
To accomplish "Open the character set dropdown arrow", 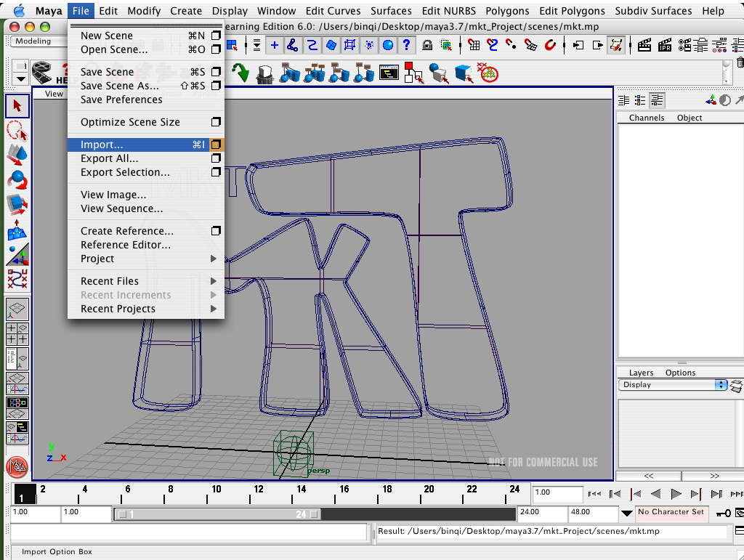I will pyautogui.click(x=627, y=513).
